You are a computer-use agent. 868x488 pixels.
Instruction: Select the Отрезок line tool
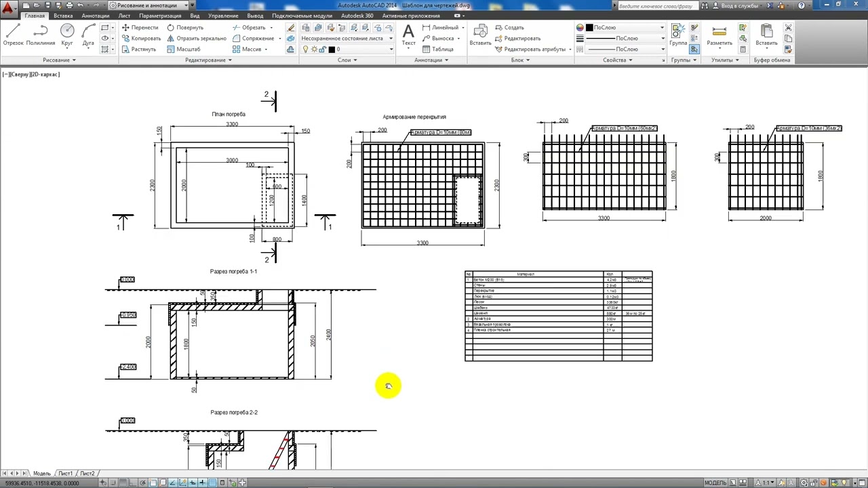(13, 35)
